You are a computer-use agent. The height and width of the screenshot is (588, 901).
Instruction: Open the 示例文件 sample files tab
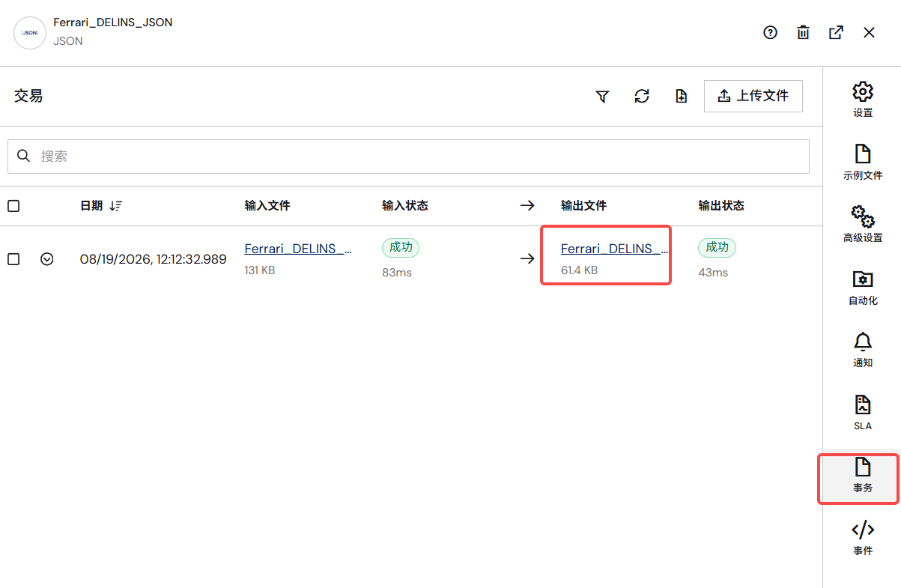coord(863,162)
